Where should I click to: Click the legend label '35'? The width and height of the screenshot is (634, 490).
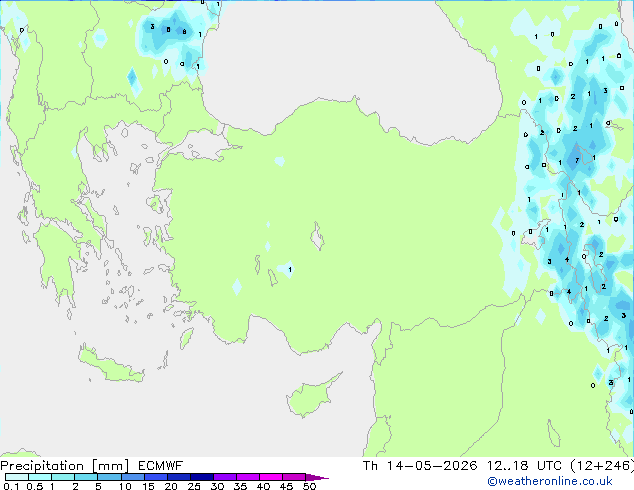point(240,486)
